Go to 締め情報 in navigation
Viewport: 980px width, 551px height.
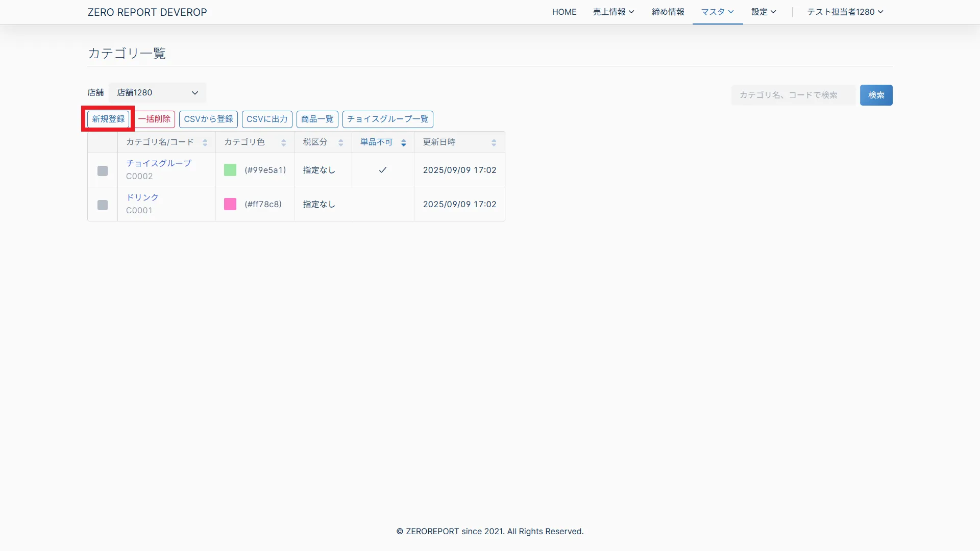pyautogui.click(x=668, y=12)
